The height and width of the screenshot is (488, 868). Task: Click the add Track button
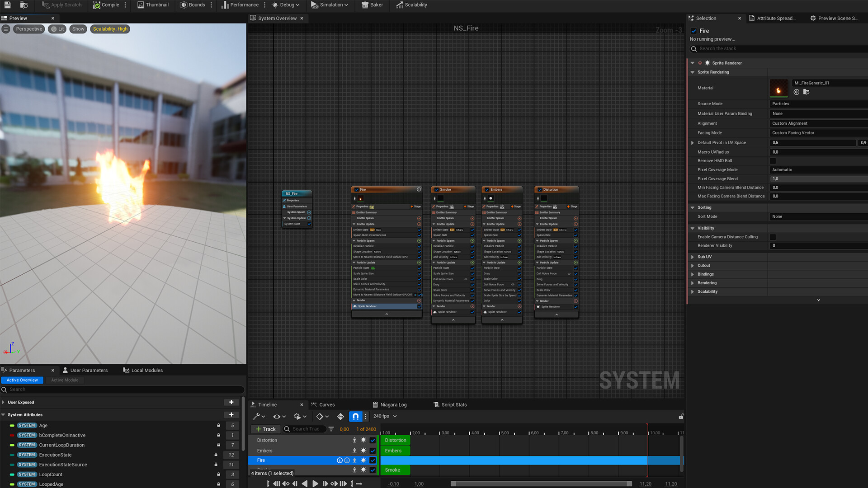point(265,429)
